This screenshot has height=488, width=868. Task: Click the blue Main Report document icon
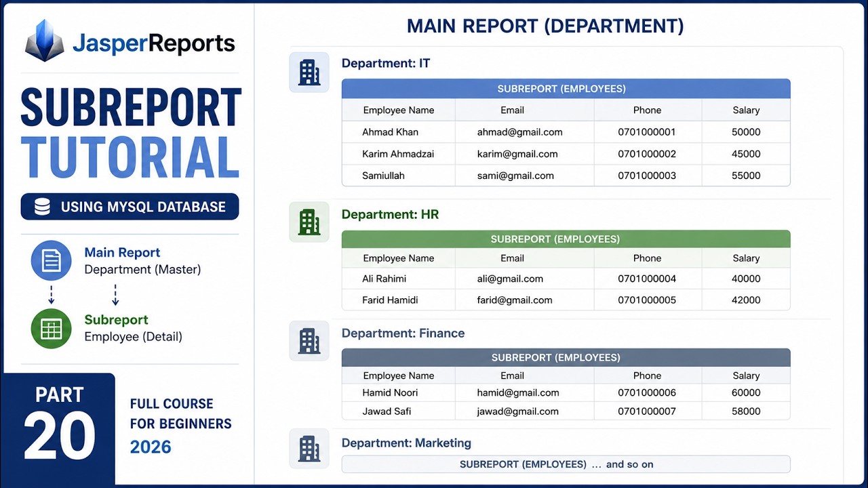(52, 261)
